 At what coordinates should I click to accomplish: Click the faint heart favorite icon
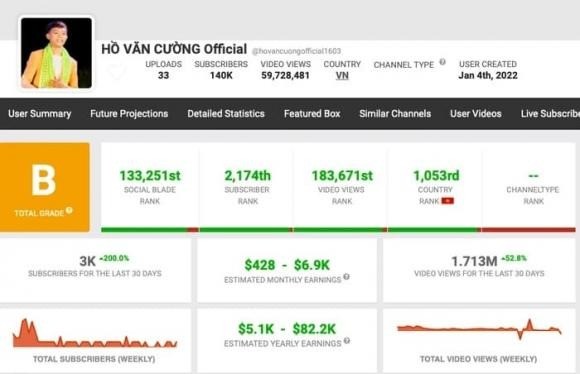(x=117, y=71)
